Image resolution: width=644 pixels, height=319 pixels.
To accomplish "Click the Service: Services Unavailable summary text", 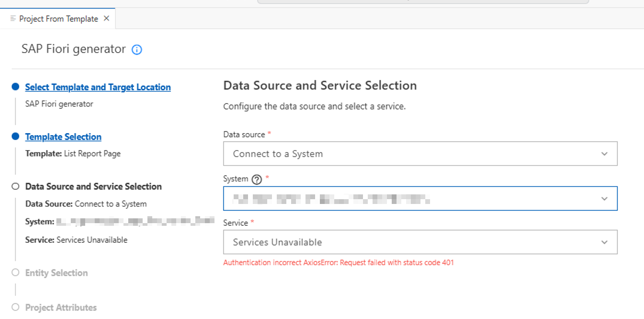I will click(x=76, y=240).
